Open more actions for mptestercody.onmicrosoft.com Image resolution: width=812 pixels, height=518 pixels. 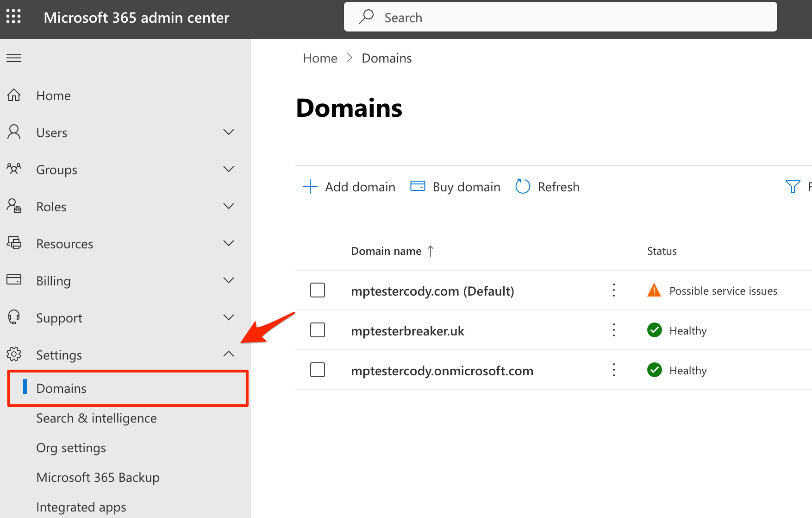coord(614,370)
